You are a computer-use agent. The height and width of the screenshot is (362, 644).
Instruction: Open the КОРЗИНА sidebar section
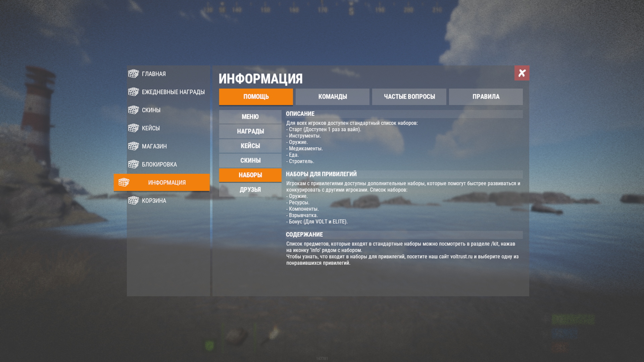(x=168, y=201)
